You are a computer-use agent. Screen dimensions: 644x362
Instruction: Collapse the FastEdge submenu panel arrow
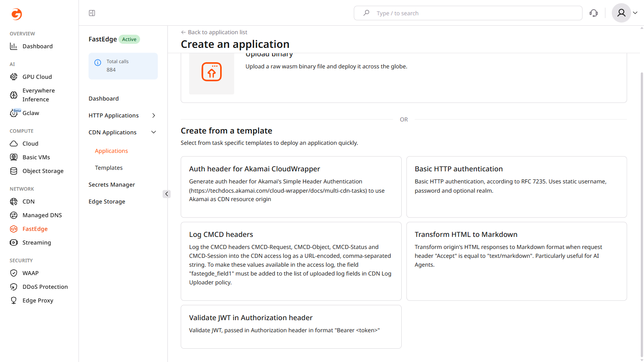pos(167,194)
